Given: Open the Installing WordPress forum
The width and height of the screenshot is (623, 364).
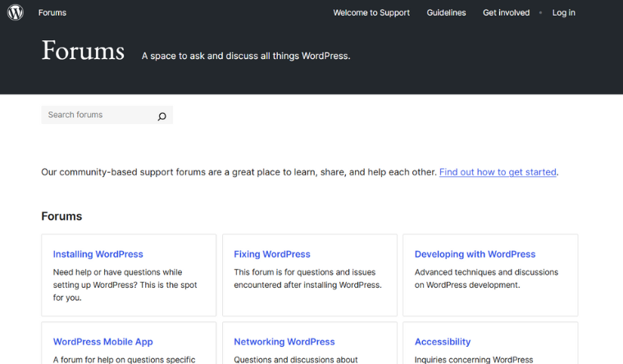Looking at the screenshot, I should pos(98,254).
